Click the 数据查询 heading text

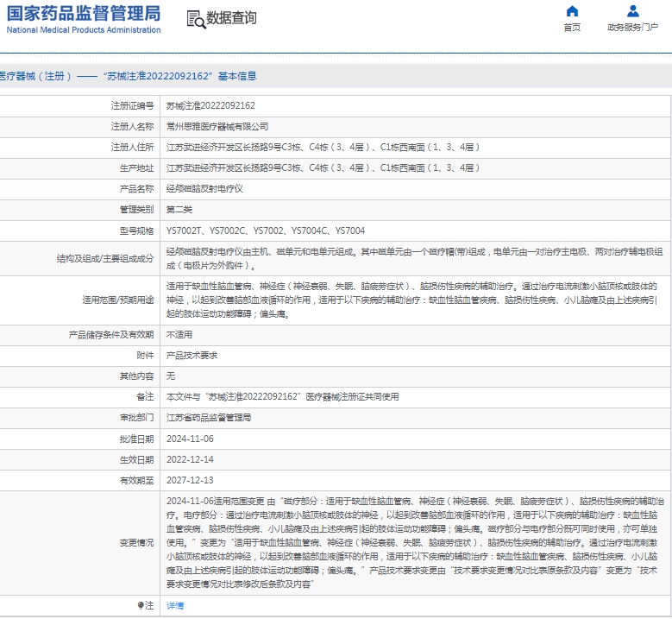point(231,18)
